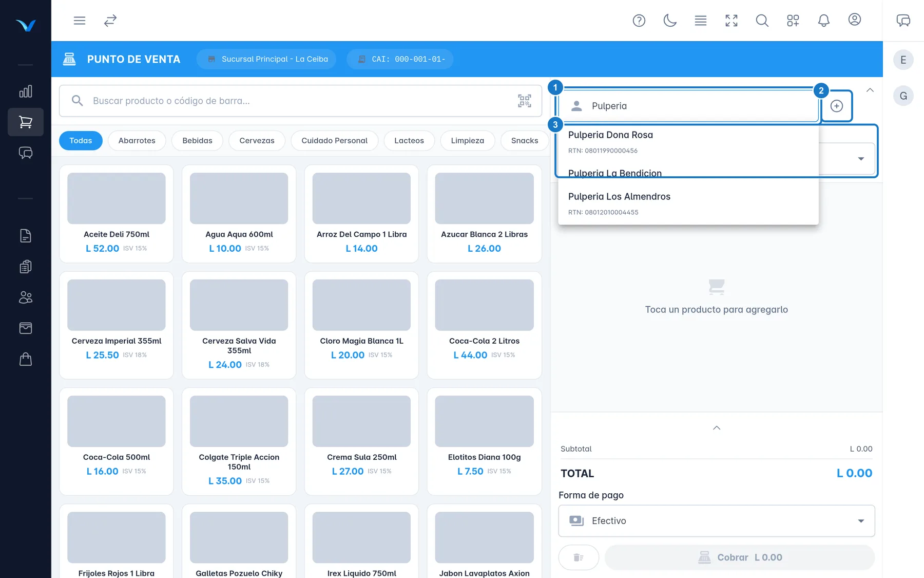Select the Todas category chip

coord(81,141)
